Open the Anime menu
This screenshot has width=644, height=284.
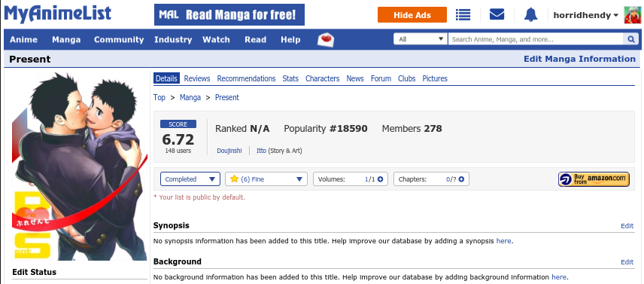click(x=23, y=40)
